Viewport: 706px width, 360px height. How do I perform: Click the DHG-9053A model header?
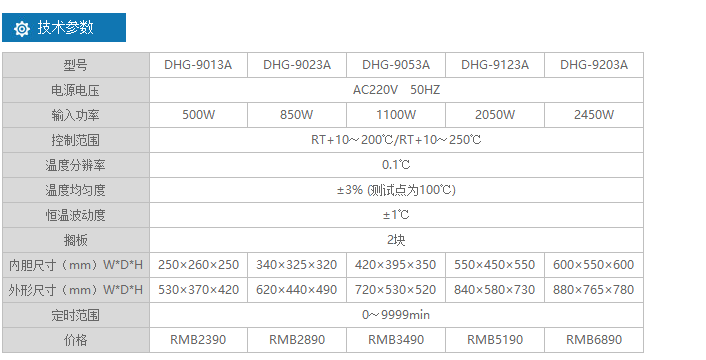click(x=396, y=65)
